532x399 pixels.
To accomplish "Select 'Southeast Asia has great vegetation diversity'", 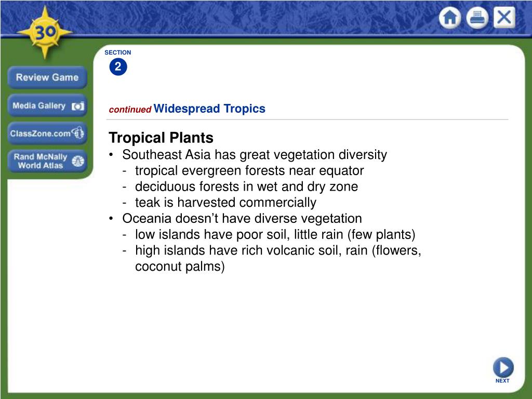I will [255, 155].
